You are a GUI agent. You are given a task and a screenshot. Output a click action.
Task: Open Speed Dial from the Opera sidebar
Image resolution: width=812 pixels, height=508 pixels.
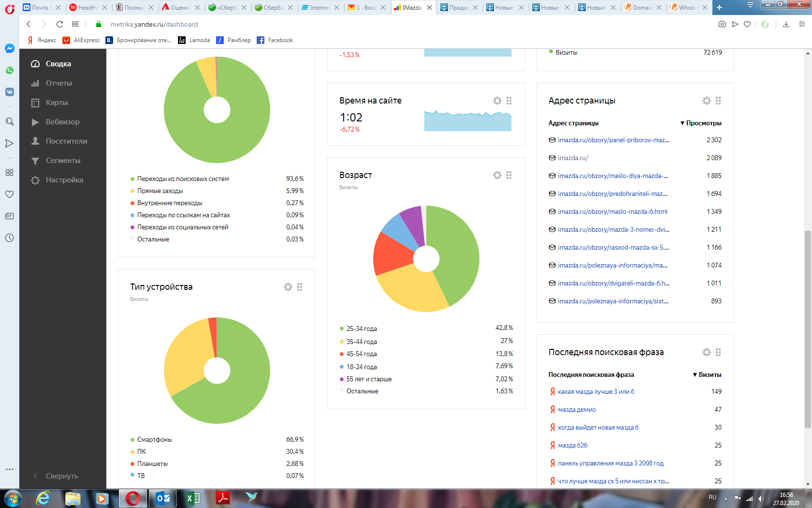coord(10,172)
